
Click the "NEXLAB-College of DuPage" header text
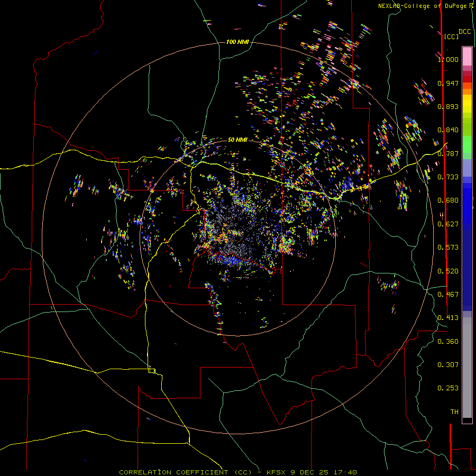422,6
